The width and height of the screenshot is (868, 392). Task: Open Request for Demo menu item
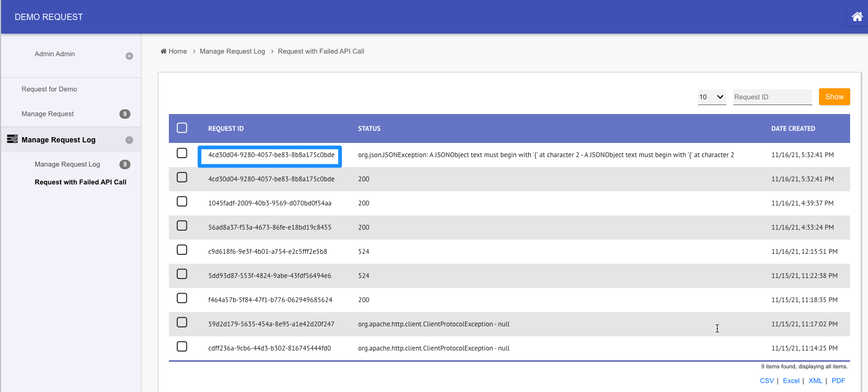[x=49, y=89]
